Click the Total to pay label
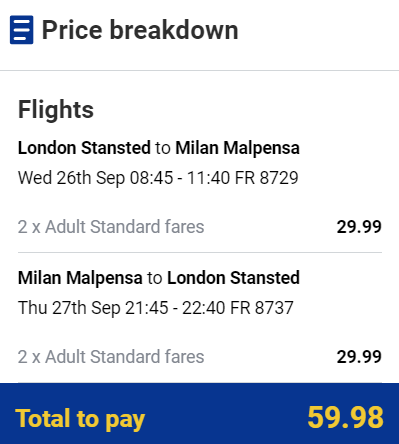The image size is (399, 444). coord(80,419)
